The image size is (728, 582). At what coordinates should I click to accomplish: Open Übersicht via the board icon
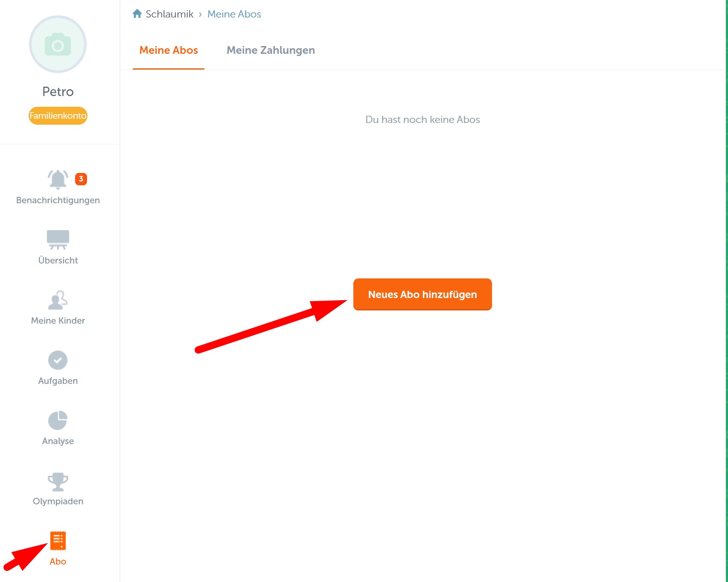(58, 240)
